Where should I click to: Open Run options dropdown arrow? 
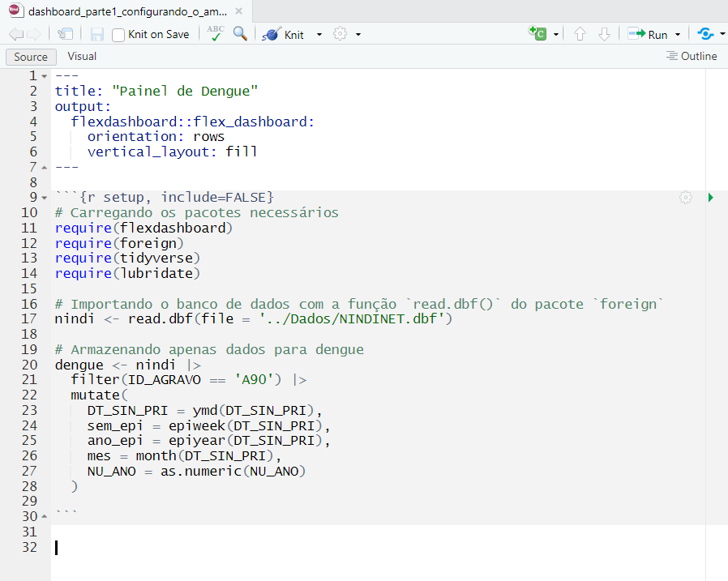pos(678,35)
